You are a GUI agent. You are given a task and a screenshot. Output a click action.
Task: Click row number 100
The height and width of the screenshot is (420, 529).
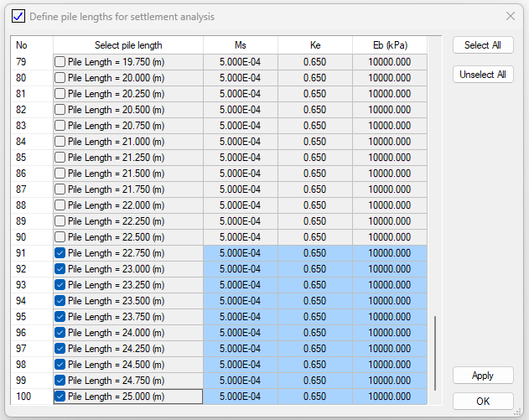tap(32, 397)
